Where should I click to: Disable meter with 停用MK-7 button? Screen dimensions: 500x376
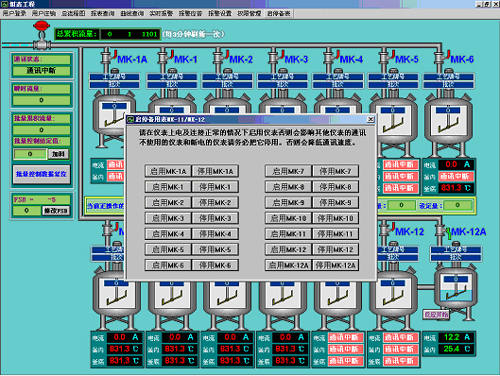335,171
